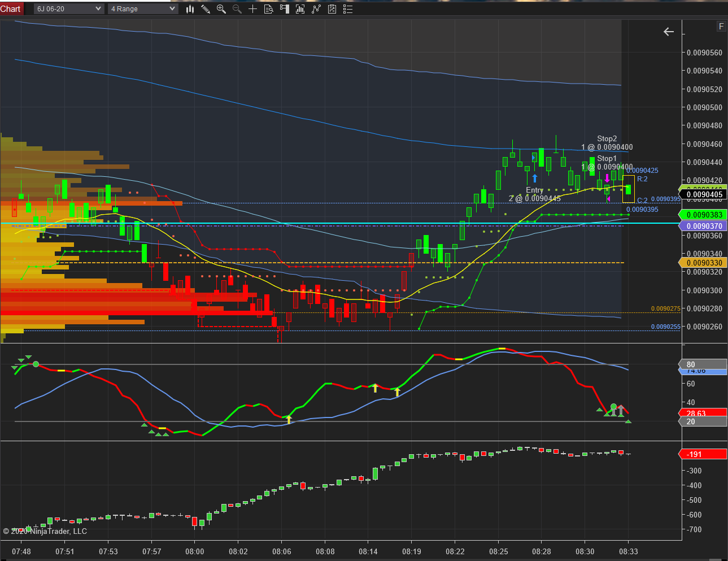
Task: Open the data box icon
Action: [269, 9]
